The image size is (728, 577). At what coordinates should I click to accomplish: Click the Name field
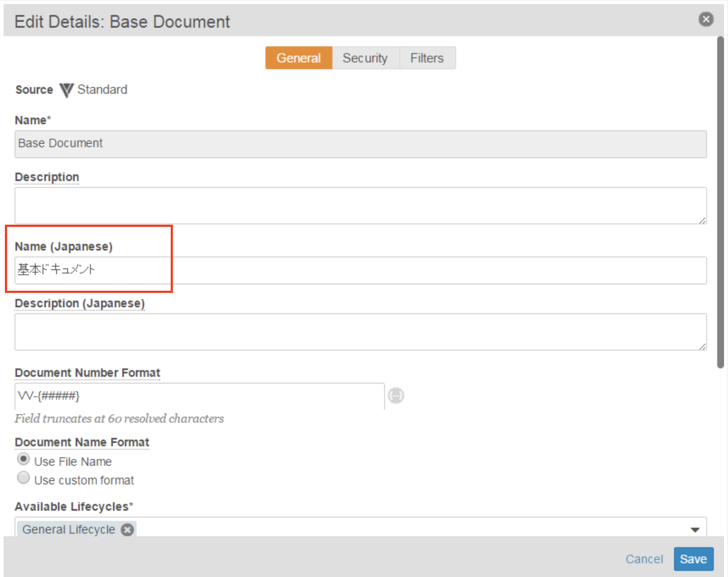click(360, 144)
